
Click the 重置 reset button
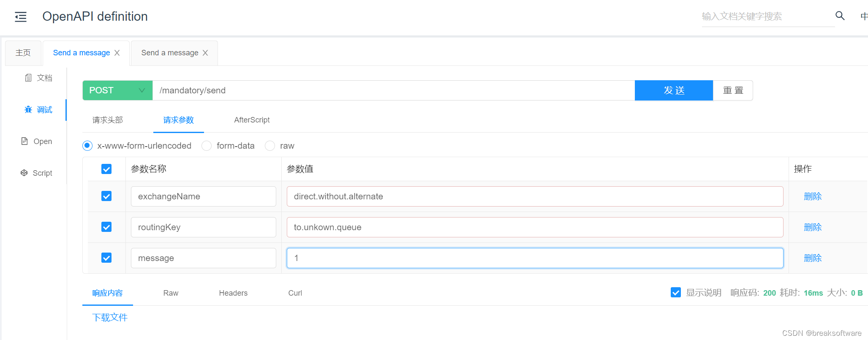click(733, 90)
